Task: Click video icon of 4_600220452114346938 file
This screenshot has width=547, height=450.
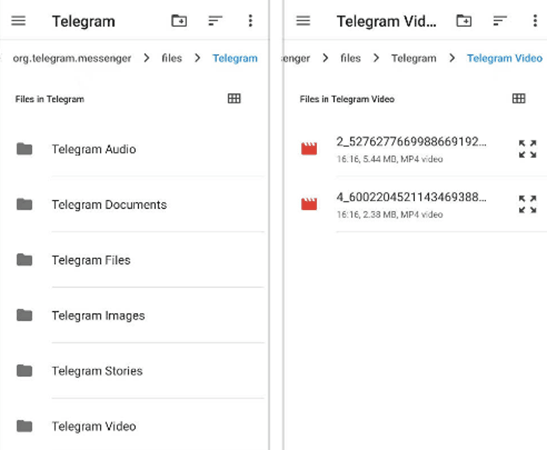Action: pyautogui.click(x=309, y=204)
